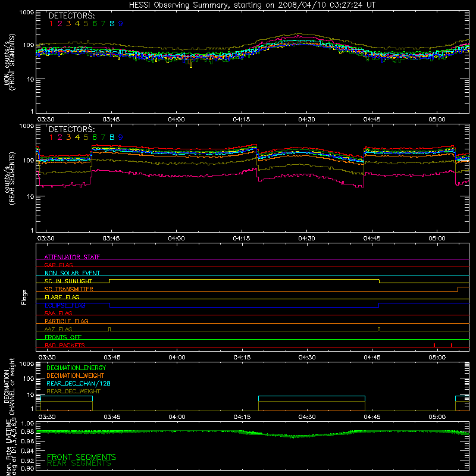Click green detector 6 legend in rear segments plot

[95, 137]
